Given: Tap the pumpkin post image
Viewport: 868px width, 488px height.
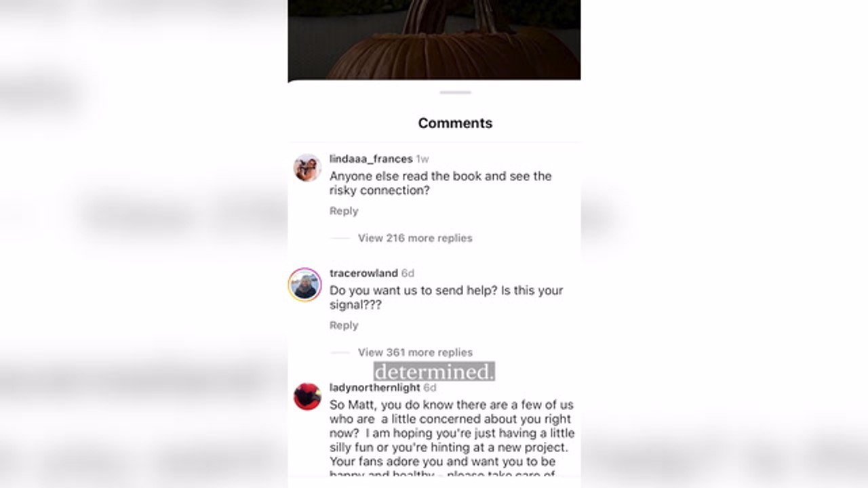Looking at the screenshot, I should (434, 40).
